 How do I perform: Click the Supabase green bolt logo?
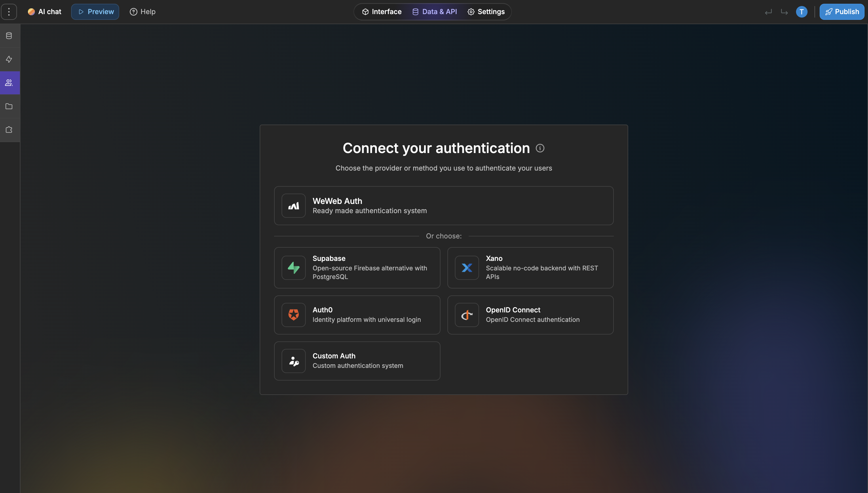(x=294, y=268)
